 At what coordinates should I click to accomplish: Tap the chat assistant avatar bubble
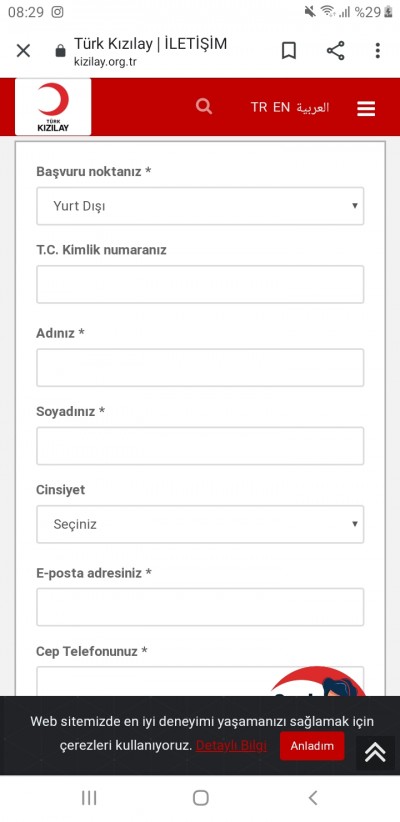pyautogui.click(x=318, y=682)
